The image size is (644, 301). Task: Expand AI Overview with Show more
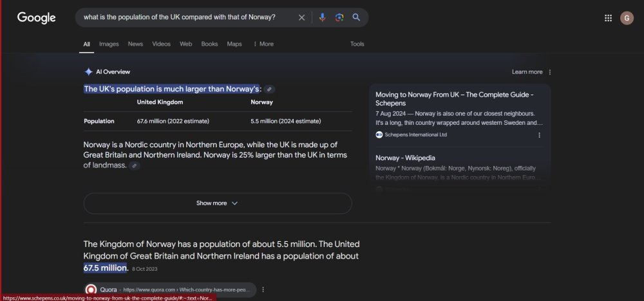pos(218,203)
